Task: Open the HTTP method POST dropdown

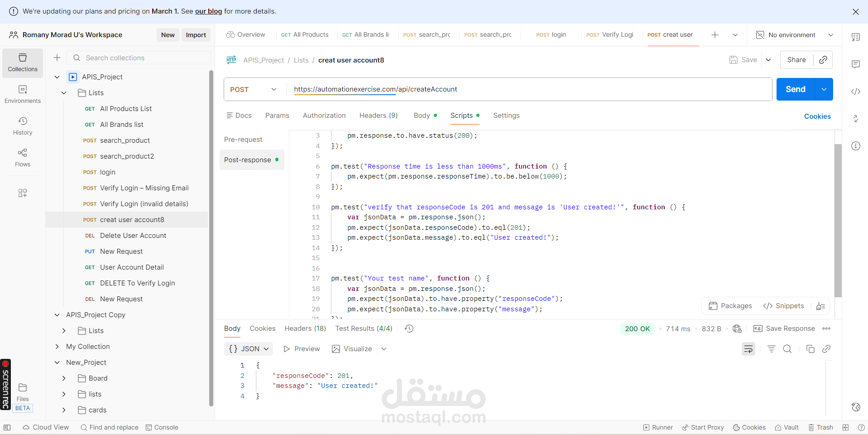Action: coord(254,89)
